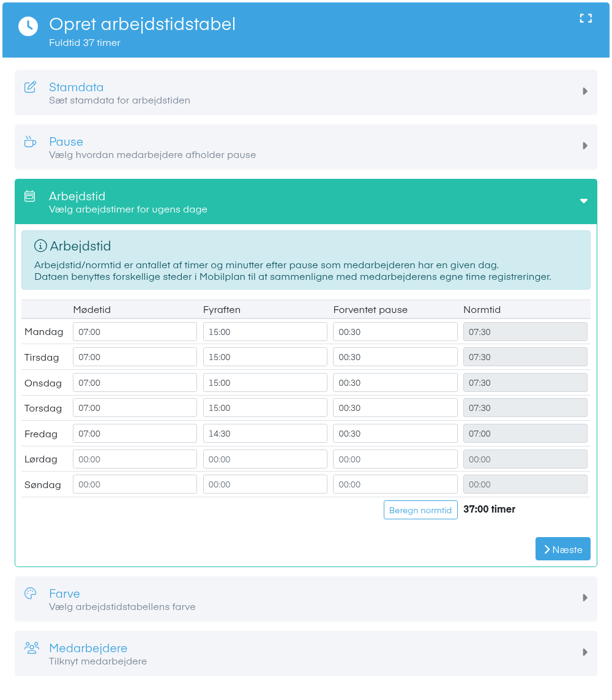612x700 pixels.
Task: Select the Fredag Fyraften 14:30 field
Action: click(x=265, y=434)
